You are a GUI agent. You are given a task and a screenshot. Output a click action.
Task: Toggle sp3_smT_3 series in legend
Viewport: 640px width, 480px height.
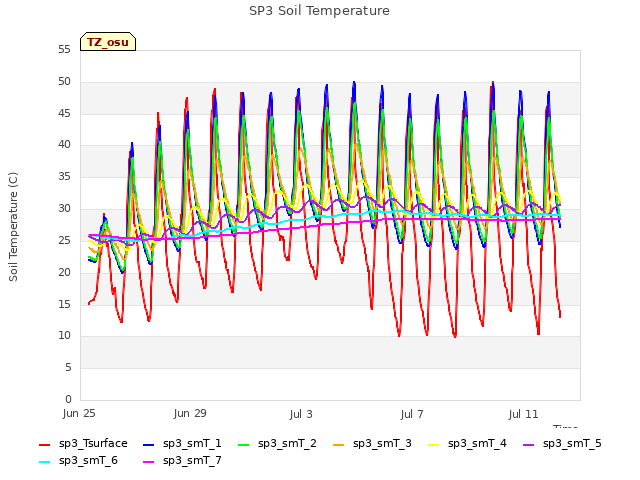click(x=372, y=443)
